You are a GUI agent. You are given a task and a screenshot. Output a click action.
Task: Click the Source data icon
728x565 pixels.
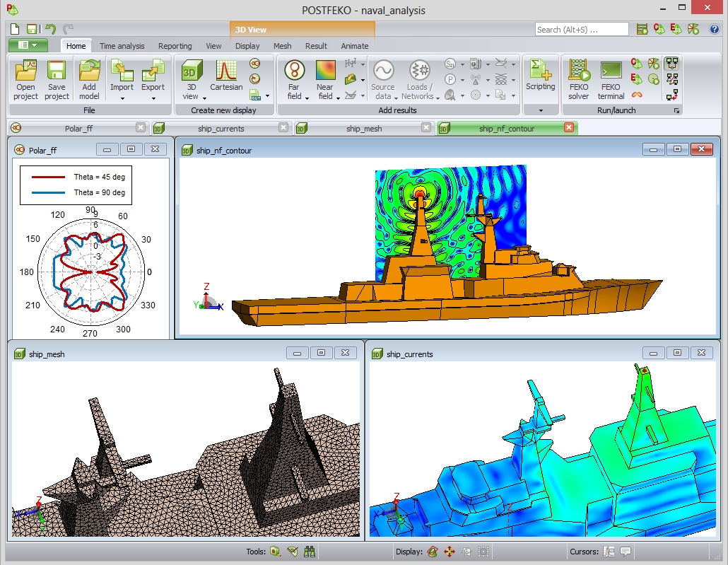click(x=384, y=70)
